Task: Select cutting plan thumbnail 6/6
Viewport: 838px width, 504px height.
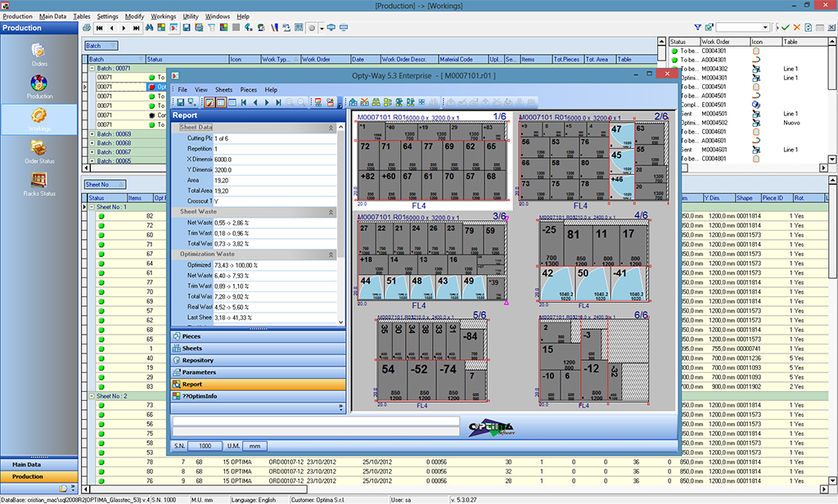Action: pyautogui.click(x=593, y=361)
